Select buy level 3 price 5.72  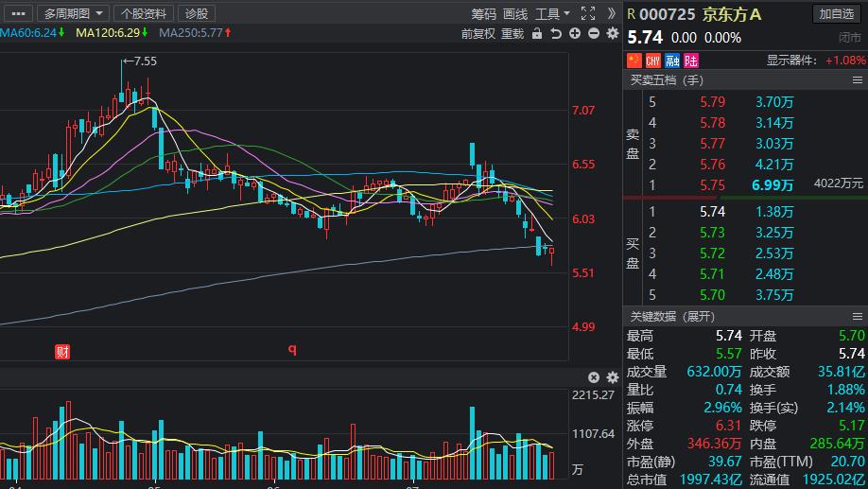click(712, 253)
